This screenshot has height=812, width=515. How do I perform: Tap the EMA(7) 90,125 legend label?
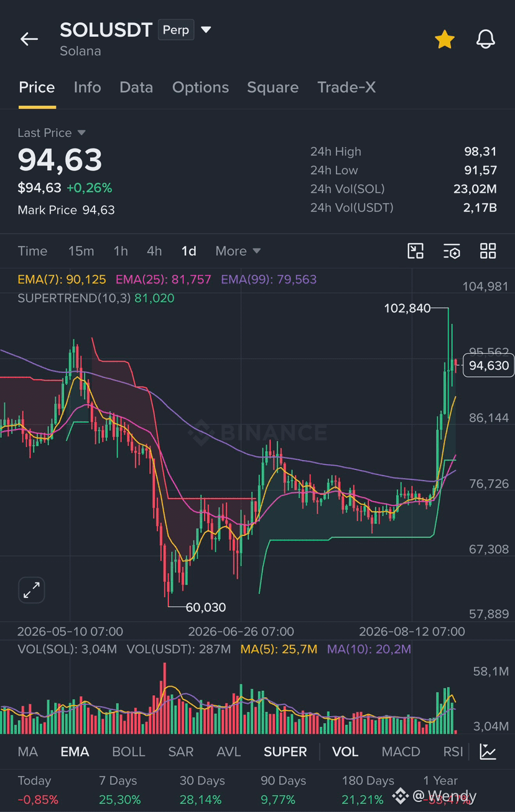[62, 279]
